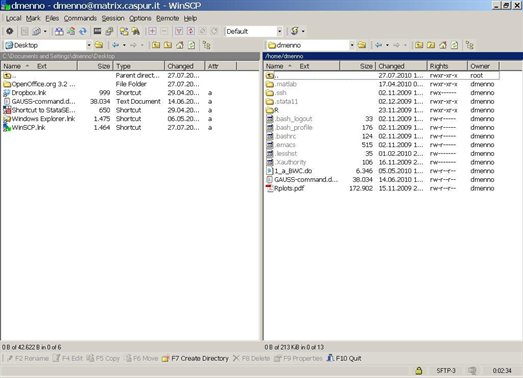This screenshot has height=378, width=523.
Task: Click the lock encryption icon in status bar
Action: coord(419,370)
